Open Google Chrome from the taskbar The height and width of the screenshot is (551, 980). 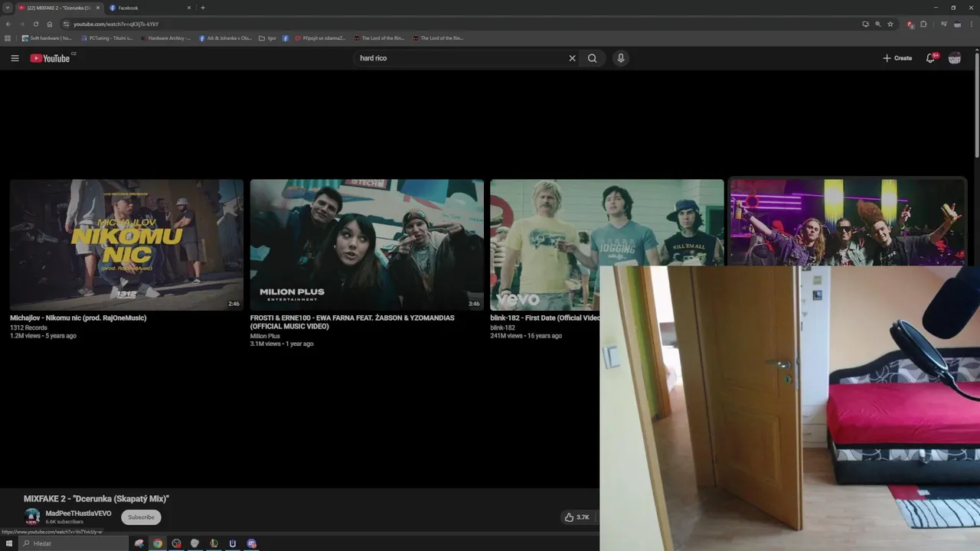158,543
